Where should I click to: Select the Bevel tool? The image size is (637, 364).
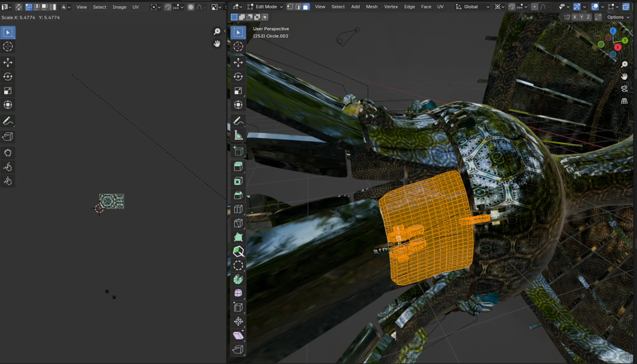(x=238, y=195)
